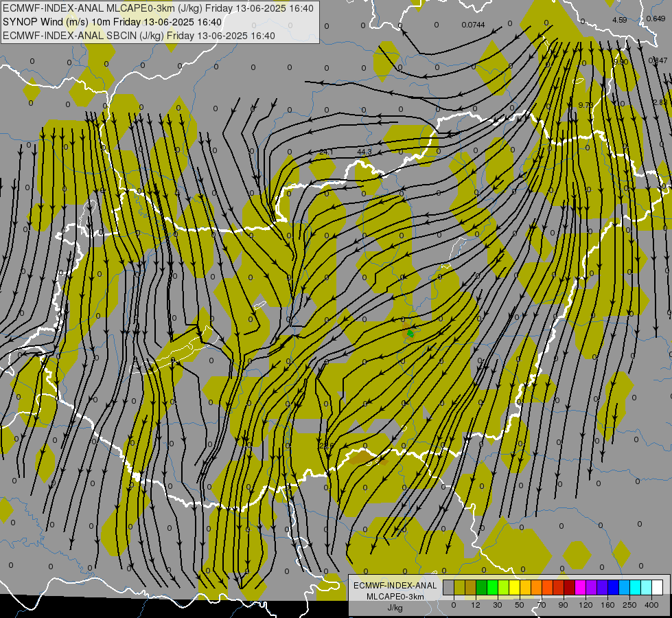Screen dimensions: 672x618
Task: Click the SYNOP Wind 10m header line
Action: point(113,22)
